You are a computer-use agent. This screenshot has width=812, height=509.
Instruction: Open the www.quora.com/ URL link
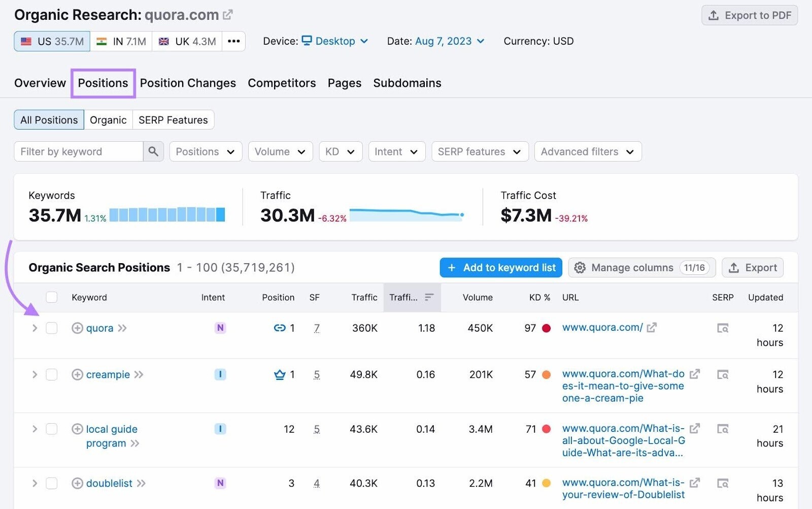point(602,328)
